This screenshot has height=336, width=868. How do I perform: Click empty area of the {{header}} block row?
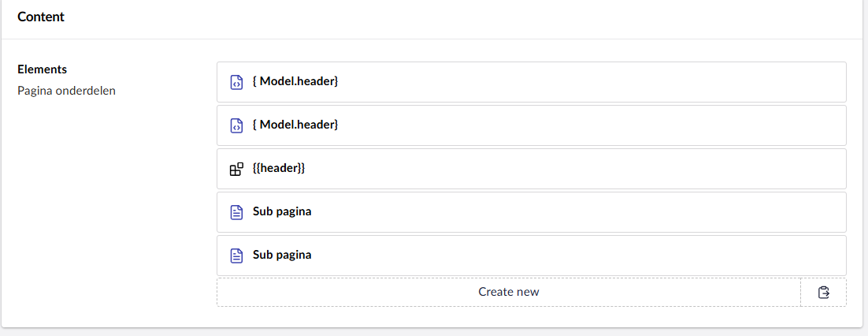(576, 169)
